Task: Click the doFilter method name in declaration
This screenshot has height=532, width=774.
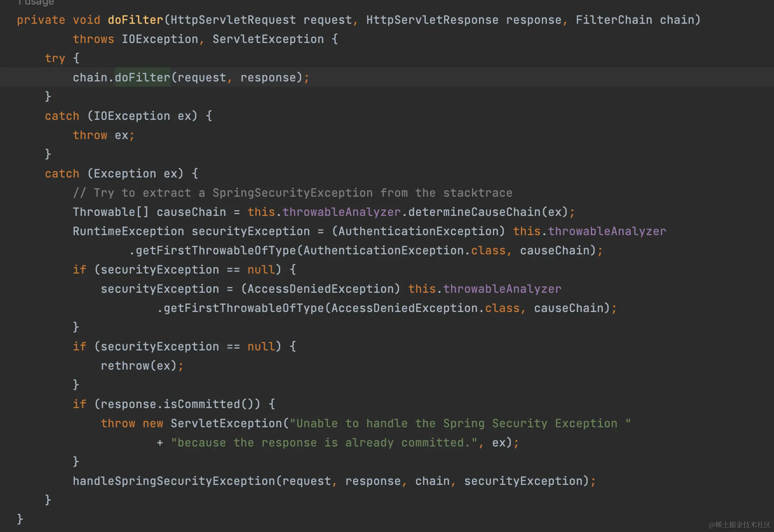Action: point(135,20)
